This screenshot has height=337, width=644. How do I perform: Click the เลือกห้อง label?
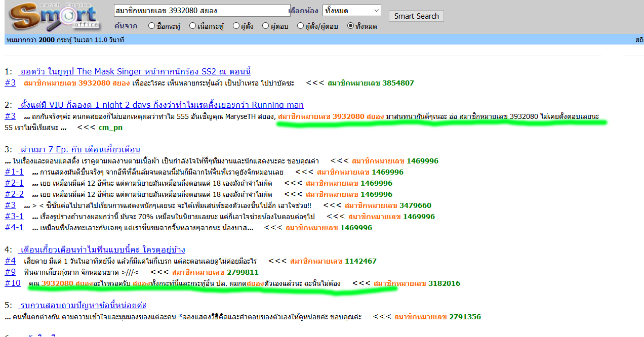coord(303,10)
